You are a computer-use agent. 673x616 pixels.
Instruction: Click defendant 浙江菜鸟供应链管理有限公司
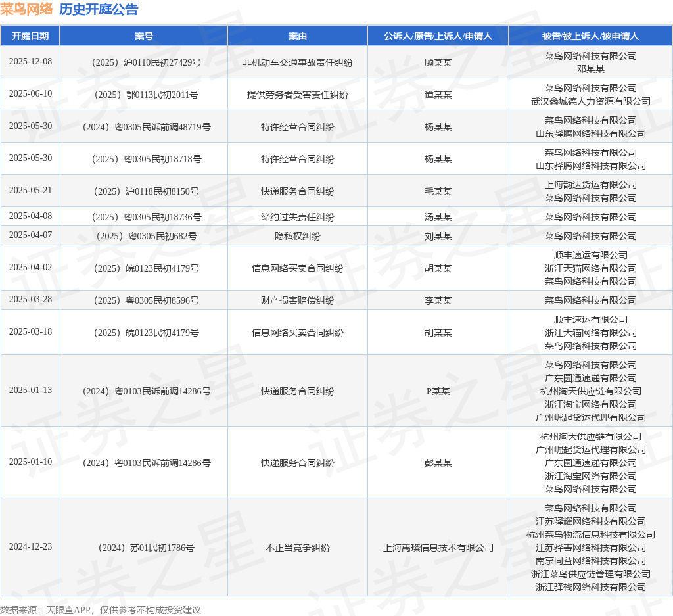tap(591, 574)
